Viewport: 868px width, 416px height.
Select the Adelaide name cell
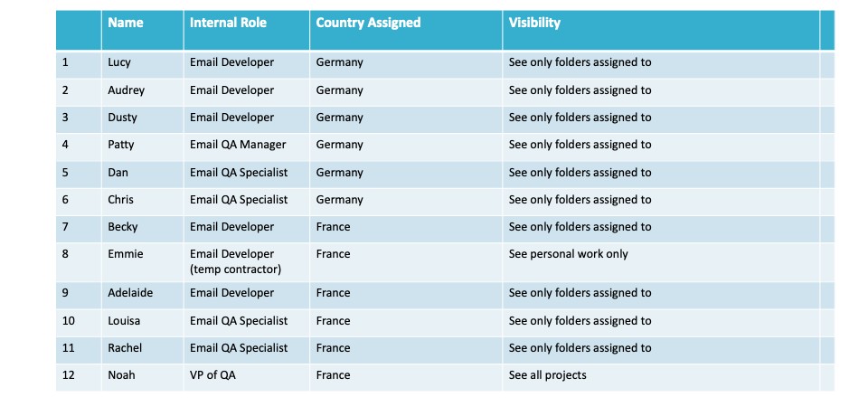(x=131, y=293)
